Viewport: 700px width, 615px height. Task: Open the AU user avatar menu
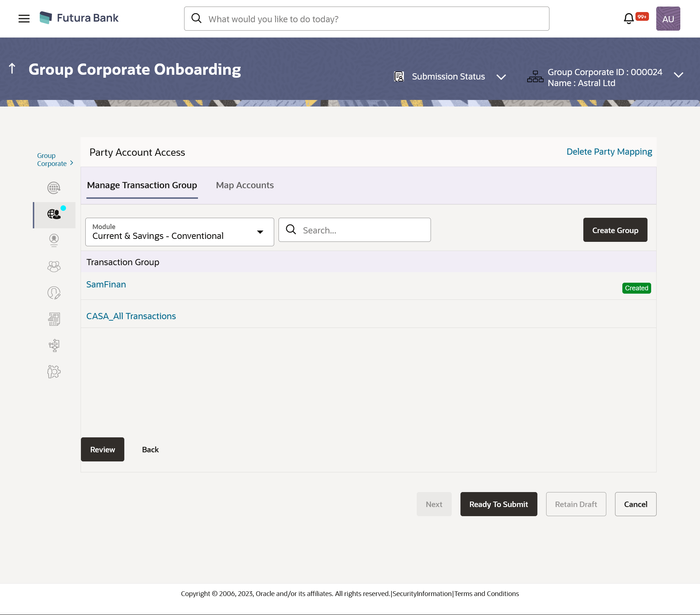coord(668,19)
